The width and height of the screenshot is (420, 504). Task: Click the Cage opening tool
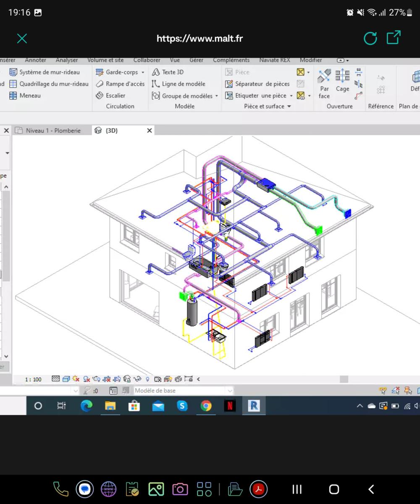pyautogui.click(x=342, y=81)
